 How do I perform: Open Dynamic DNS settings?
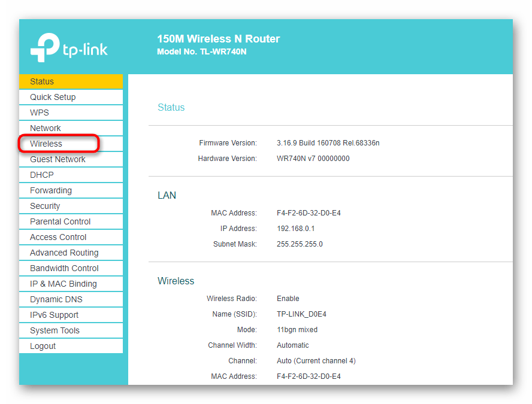point(71,300)
